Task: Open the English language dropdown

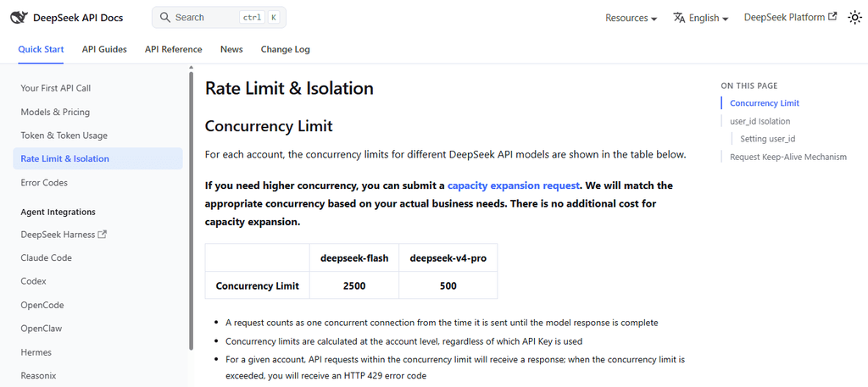Action: point(701,18)
